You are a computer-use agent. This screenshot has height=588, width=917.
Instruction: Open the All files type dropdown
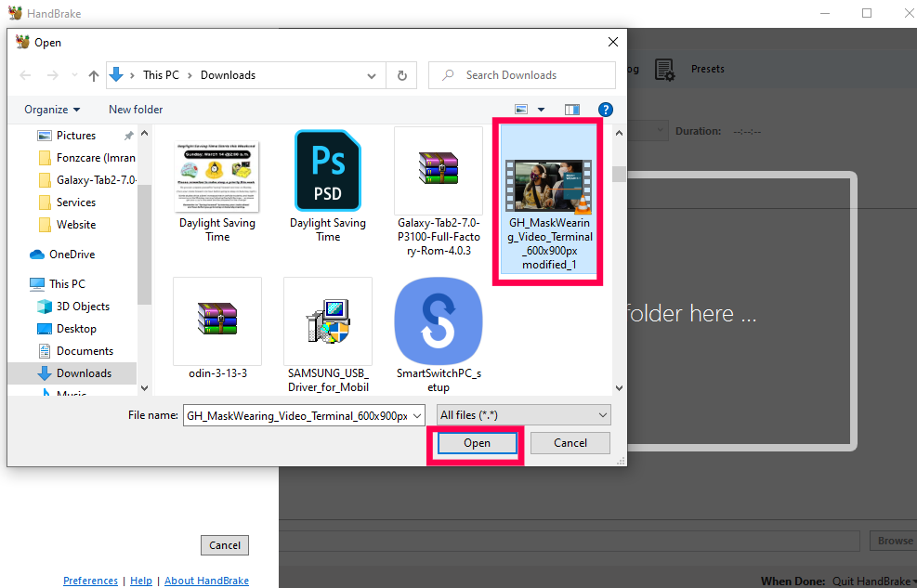click(x=524, y=415)
